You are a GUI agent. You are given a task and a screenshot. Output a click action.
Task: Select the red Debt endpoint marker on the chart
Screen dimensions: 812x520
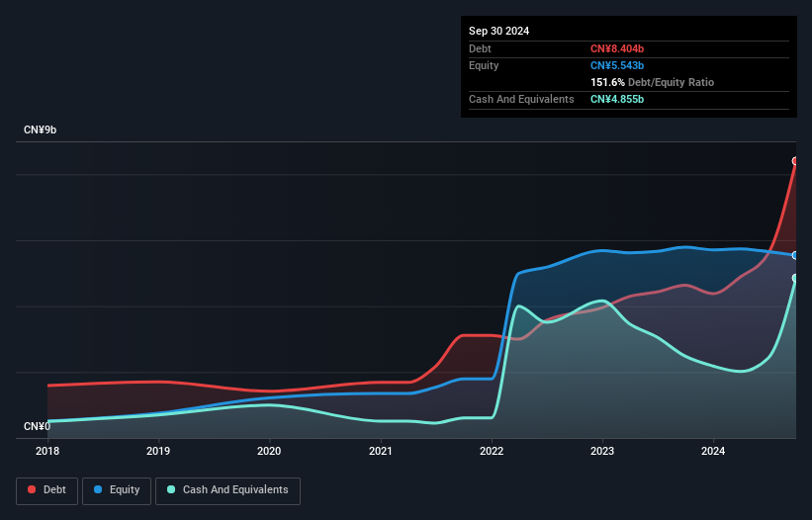click(795, 161)
